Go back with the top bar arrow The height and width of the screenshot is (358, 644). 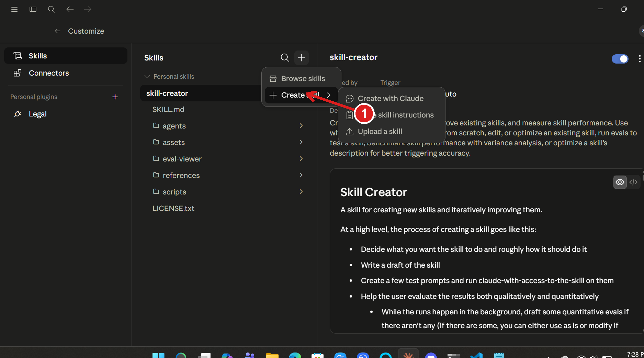(70, 9)
